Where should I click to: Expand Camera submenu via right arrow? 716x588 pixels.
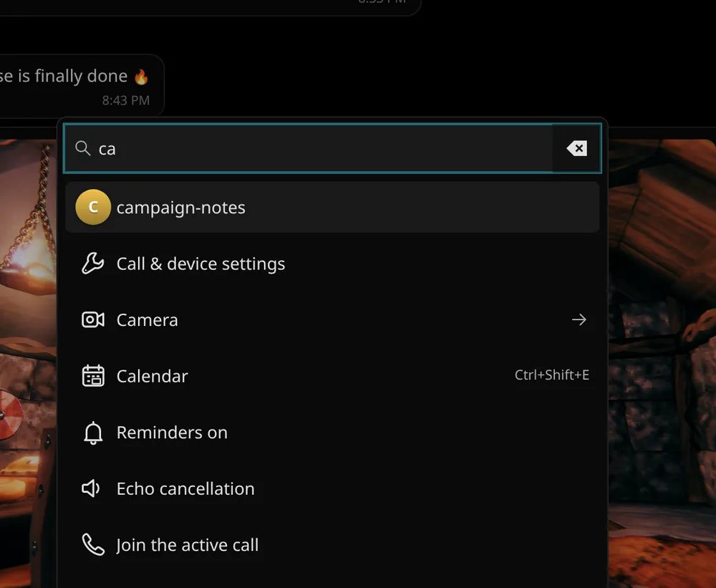[x=579, y=319]
